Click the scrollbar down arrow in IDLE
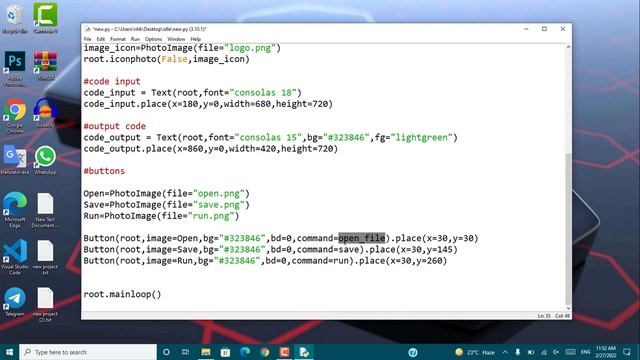This screenshot has height=360, width=640. click(568, 308)
